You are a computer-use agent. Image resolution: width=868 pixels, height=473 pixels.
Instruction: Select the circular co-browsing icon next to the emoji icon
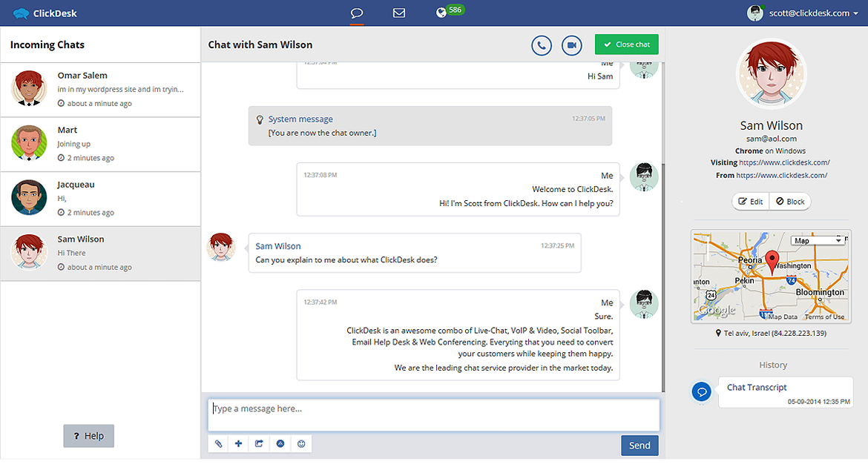[x=280, y=443]
